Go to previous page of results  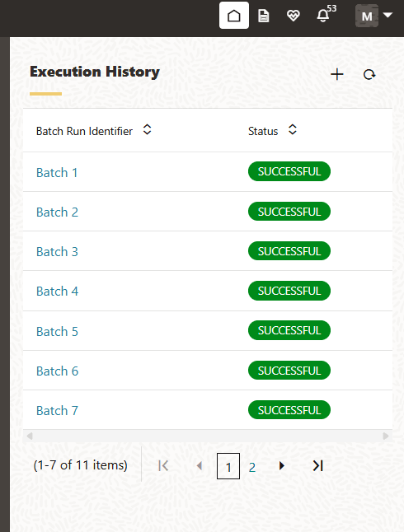point(199,466)
